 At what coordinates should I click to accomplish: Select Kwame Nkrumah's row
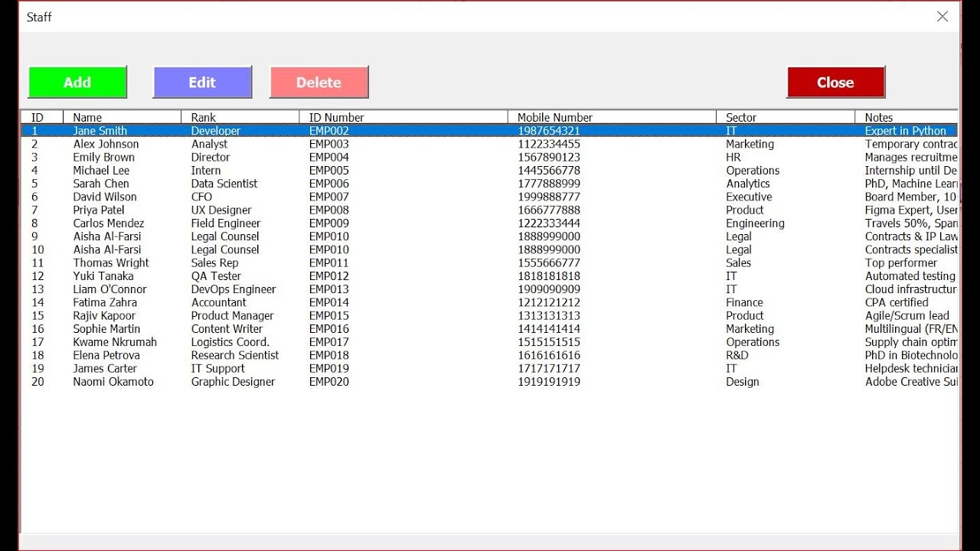[x=489, y=342]
